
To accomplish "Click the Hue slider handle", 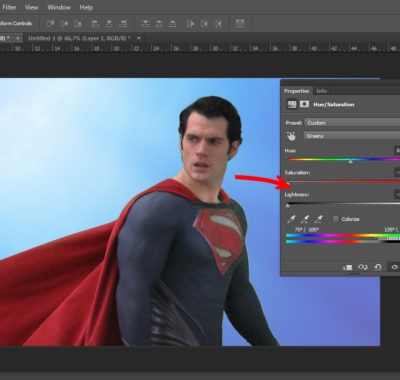I will pyautogui.click(x=350, y=162).
